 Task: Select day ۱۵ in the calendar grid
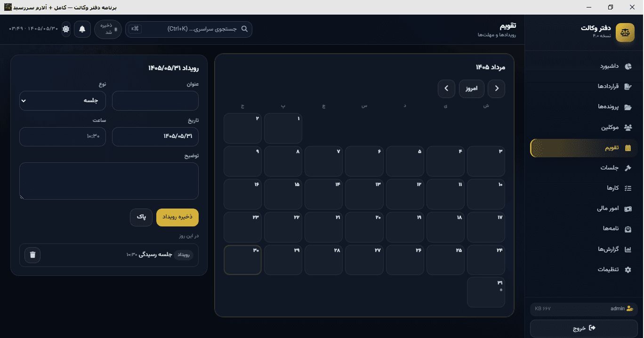click(283, 194)
